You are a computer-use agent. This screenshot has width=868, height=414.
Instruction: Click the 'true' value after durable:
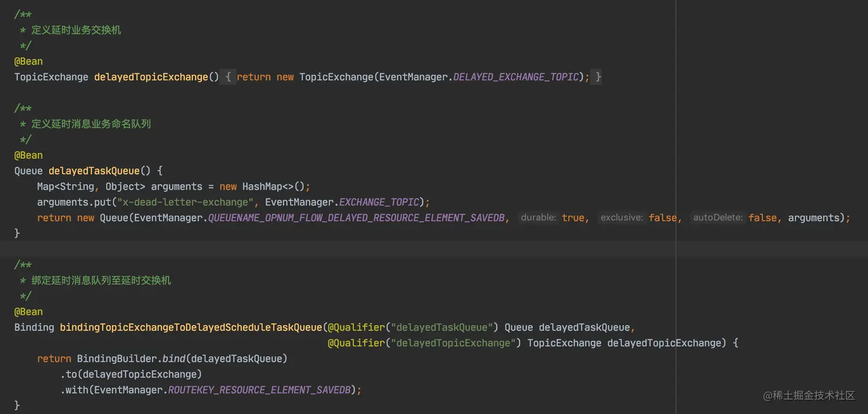573,218
